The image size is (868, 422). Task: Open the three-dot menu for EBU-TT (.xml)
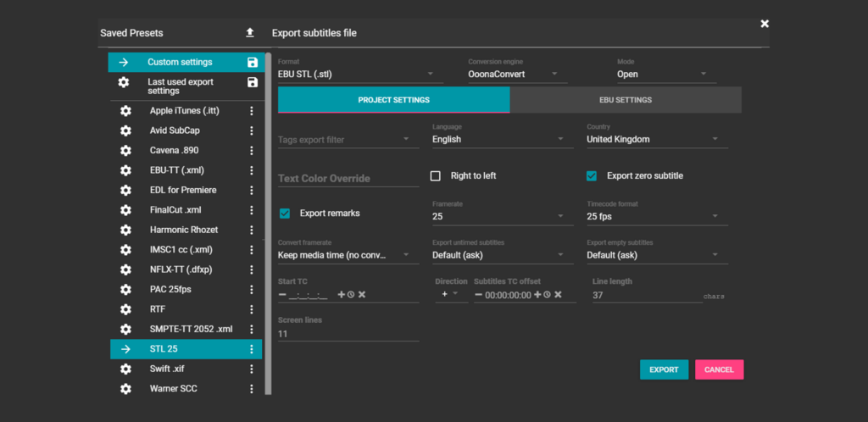click(251, 170)
